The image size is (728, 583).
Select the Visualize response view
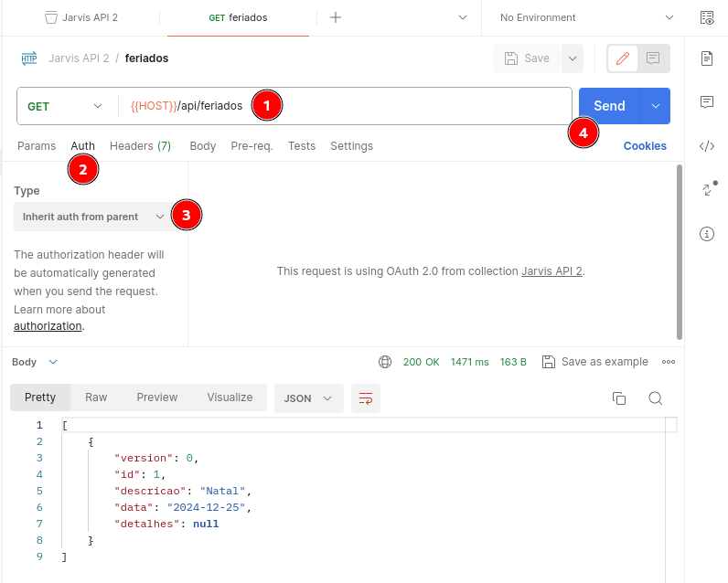[x=230, y=397]
